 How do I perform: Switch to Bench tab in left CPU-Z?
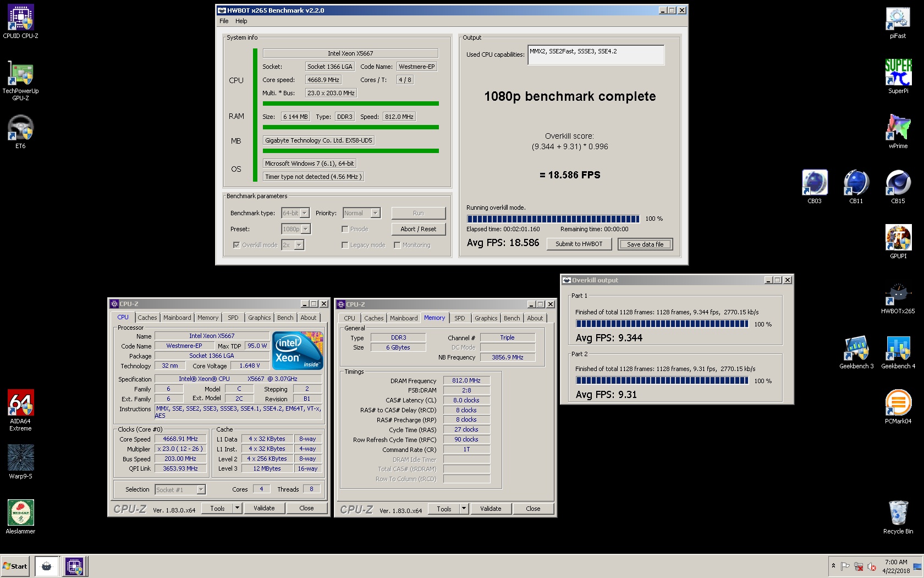pos(285,318)
